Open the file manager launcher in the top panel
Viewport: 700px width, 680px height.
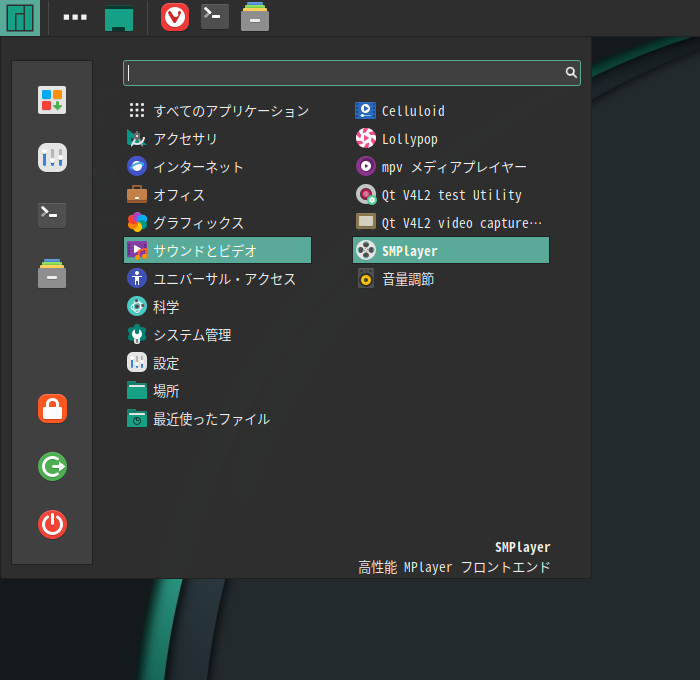pos(255,17)
